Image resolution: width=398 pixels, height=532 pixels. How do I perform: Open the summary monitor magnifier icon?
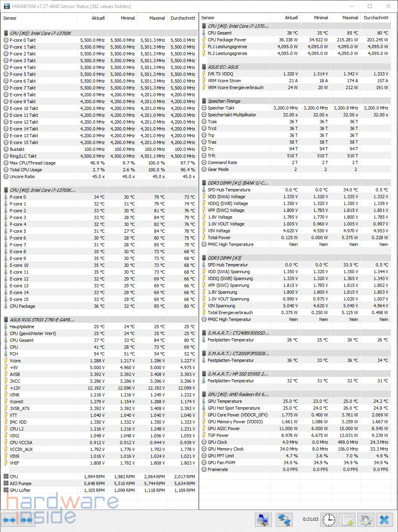tap(263, 520)
